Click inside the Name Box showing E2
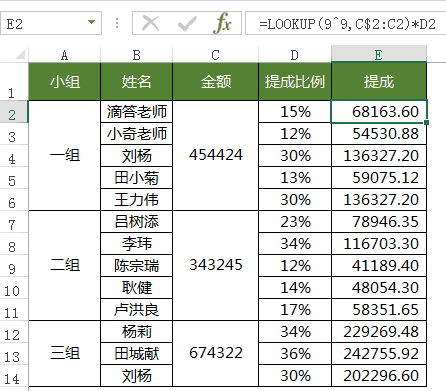Image resolution: width=446 pixels, height=391 pixels. point(47,23)
